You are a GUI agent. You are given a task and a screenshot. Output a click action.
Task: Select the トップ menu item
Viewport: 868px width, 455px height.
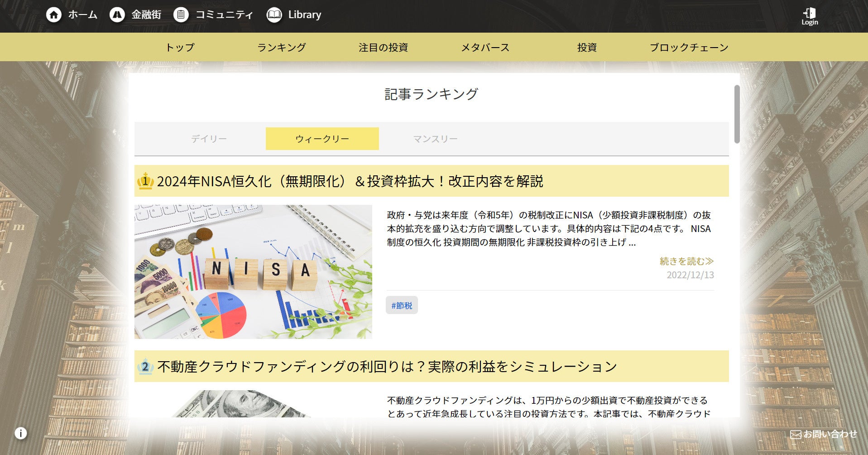click(x=180, y=47)
